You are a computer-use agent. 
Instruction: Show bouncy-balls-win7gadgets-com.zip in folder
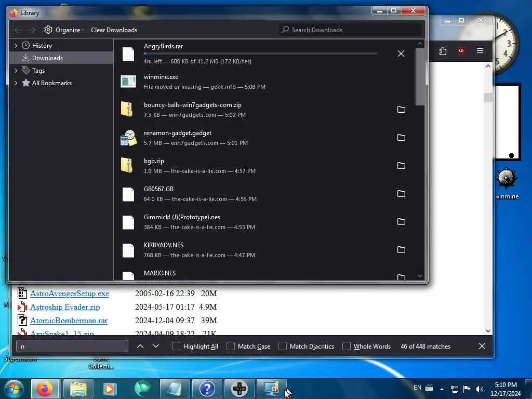click(x=401, y=109)
